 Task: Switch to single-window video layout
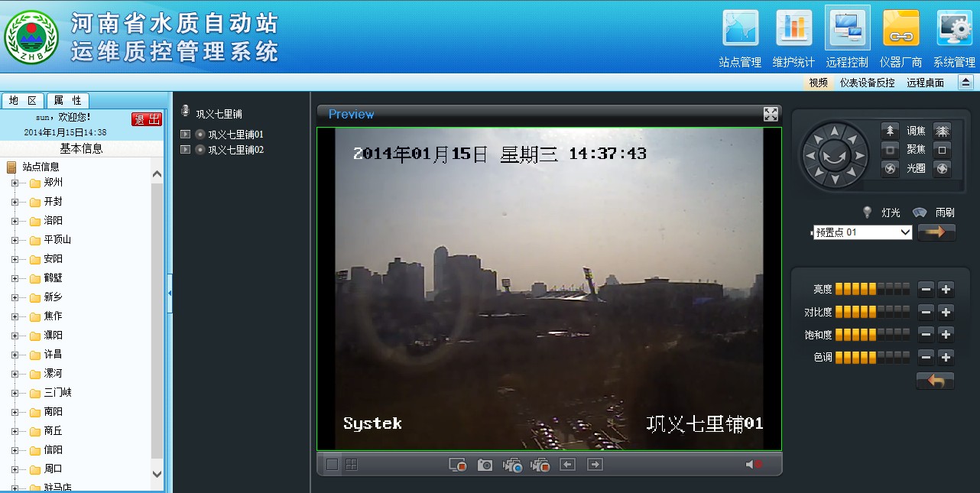pyautogui.click(x=333, y=464)
